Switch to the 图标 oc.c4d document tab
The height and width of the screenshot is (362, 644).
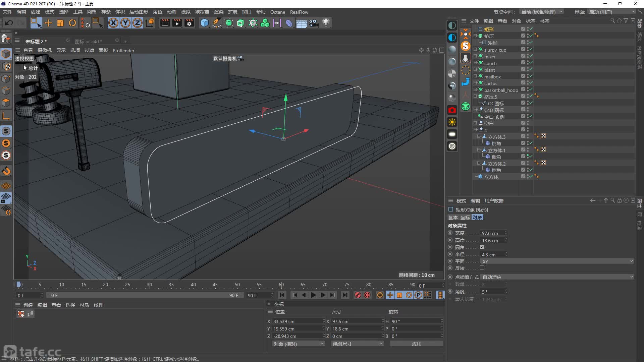(88, 41)
